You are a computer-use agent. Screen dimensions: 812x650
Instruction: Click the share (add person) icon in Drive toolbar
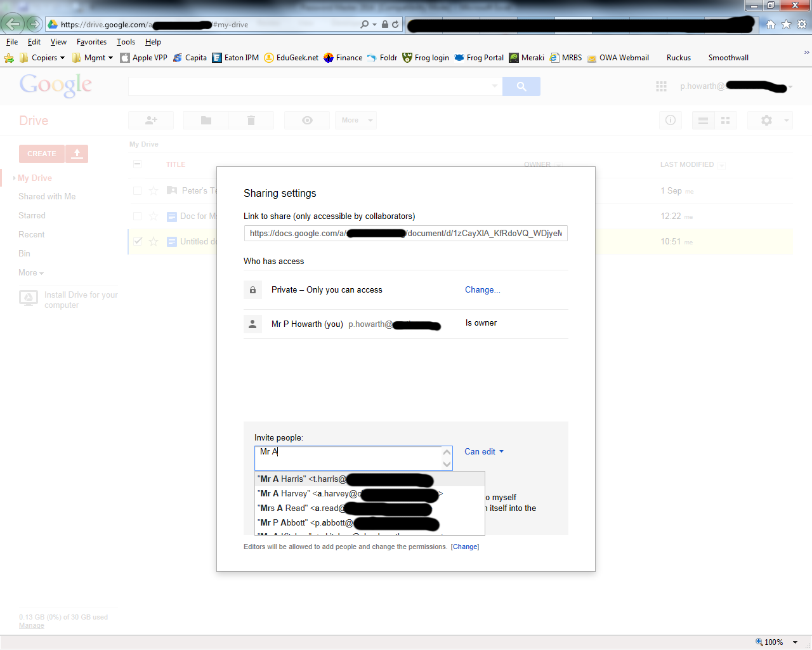151,120
